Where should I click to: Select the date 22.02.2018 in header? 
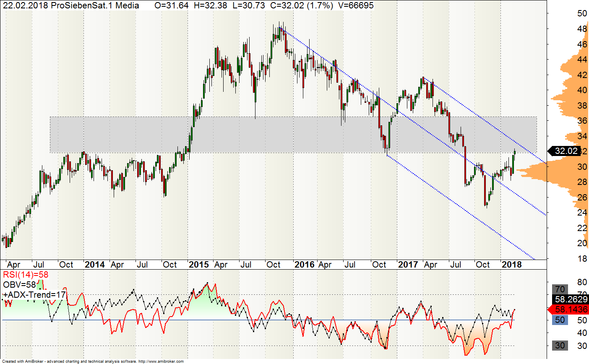point(25,5)
